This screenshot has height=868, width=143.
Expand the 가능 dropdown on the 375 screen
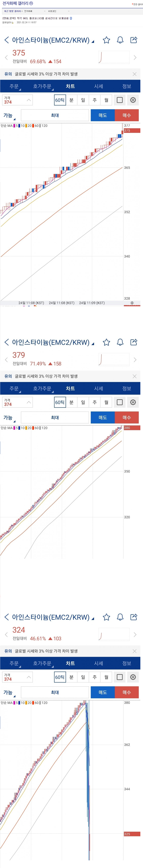pyautogui.click(x=9, y=116)
